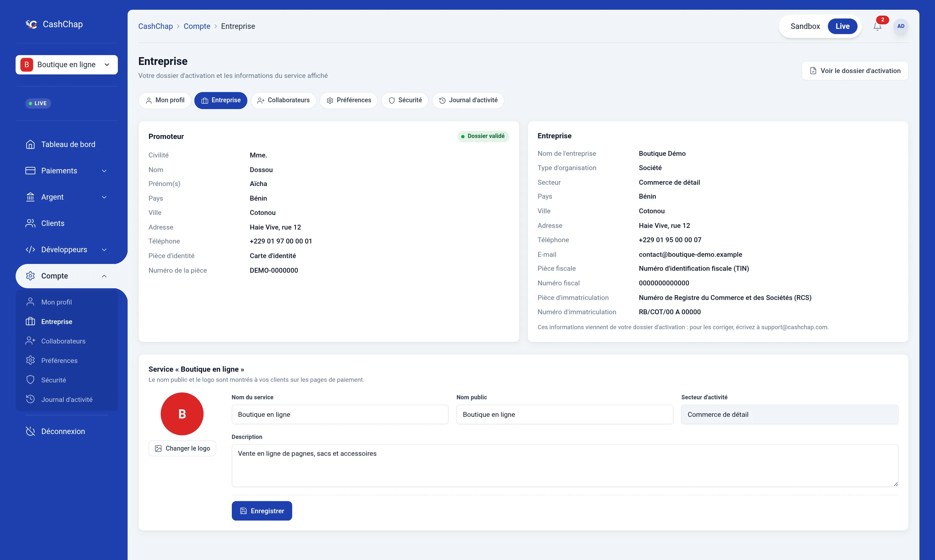
Task: Click the Développeurs code icon
Action: click(x=30, y=249)
